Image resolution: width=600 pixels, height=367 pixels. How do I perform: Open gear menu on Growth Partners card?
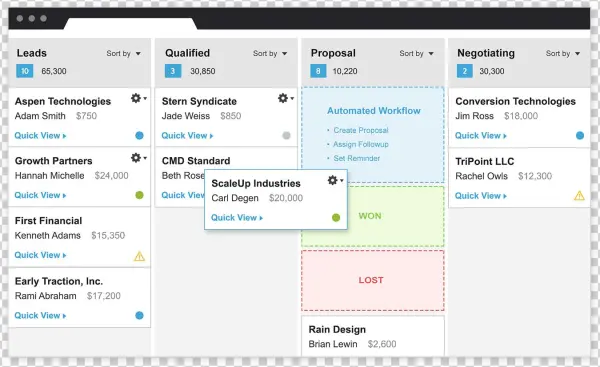pyautogui.click(x=139, y=158)
